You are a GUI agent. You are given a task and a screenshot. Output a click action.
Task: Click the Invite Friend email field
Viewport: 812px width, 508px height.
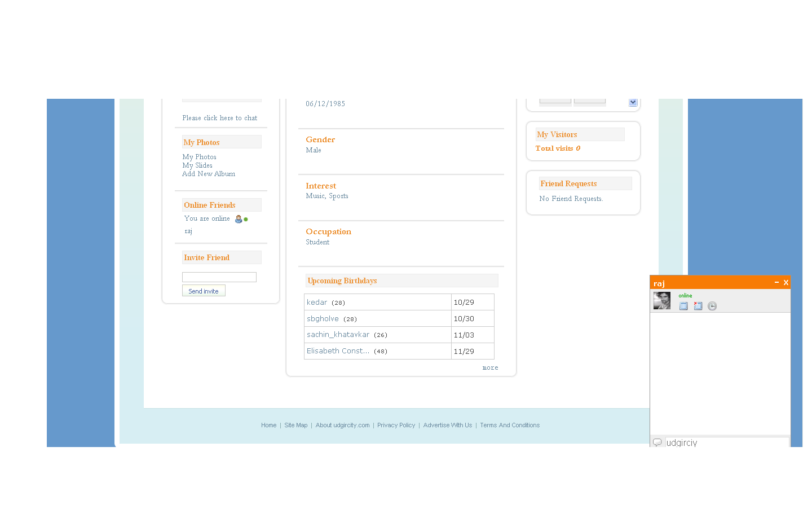[219, 277]
